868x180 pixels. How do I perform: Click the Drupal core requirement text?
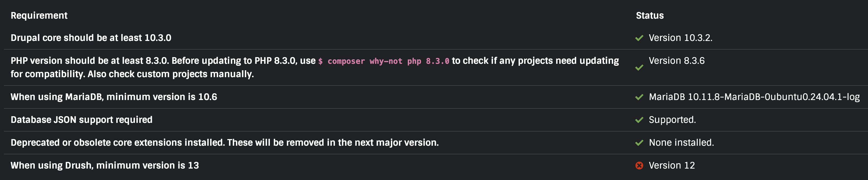91,38
